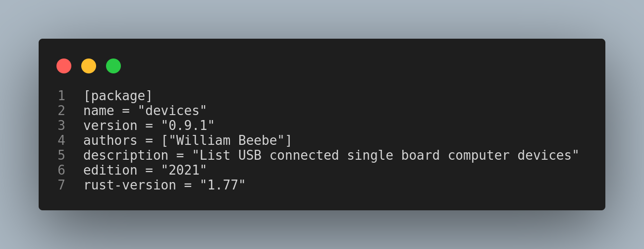Click the rust-version key
Viewport: 644px width, 249px height.
pyautogui.click(x=129, y=185)
